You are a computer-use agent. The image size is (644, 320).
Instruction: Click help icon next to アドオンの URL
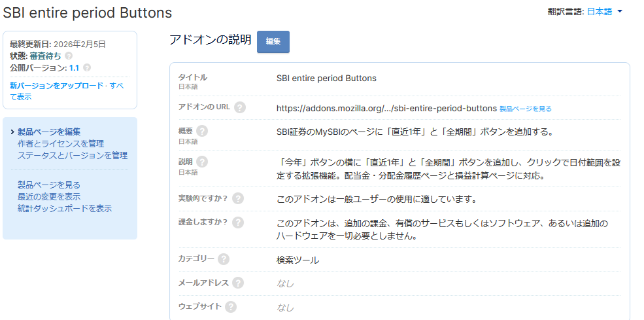(240, 107)
